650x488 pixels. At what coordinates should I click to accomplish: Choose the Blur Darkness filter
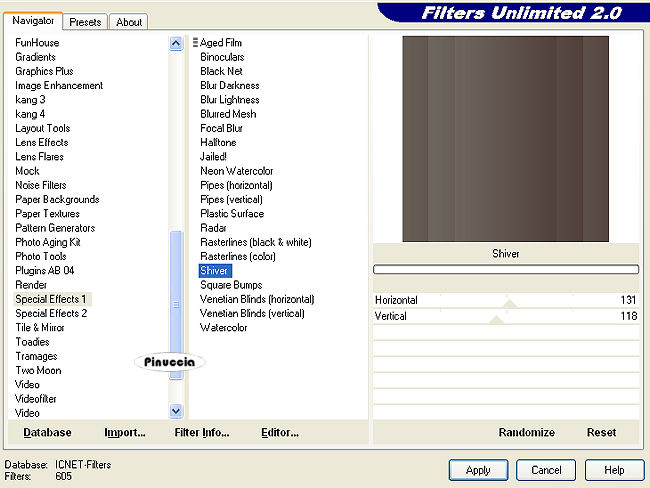[x=230, y=85]
